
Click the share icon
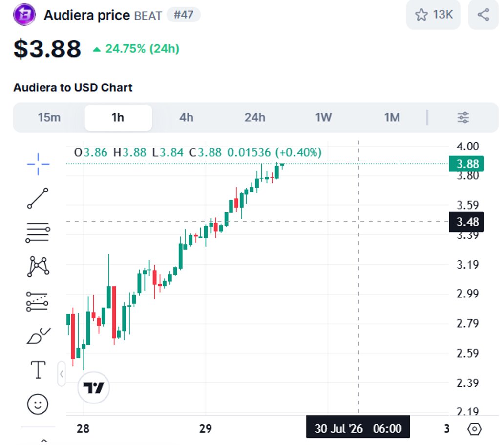pos(483,15)
